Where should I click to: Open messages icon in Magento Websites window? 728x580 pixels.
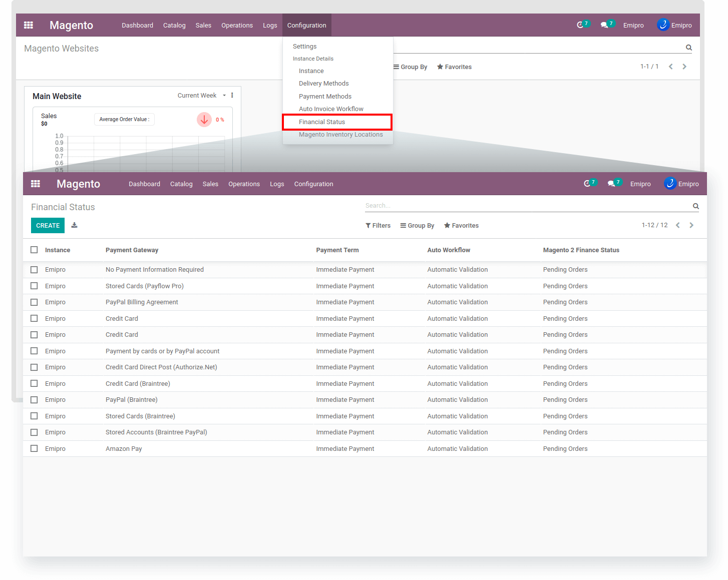(x=604, y=25)
